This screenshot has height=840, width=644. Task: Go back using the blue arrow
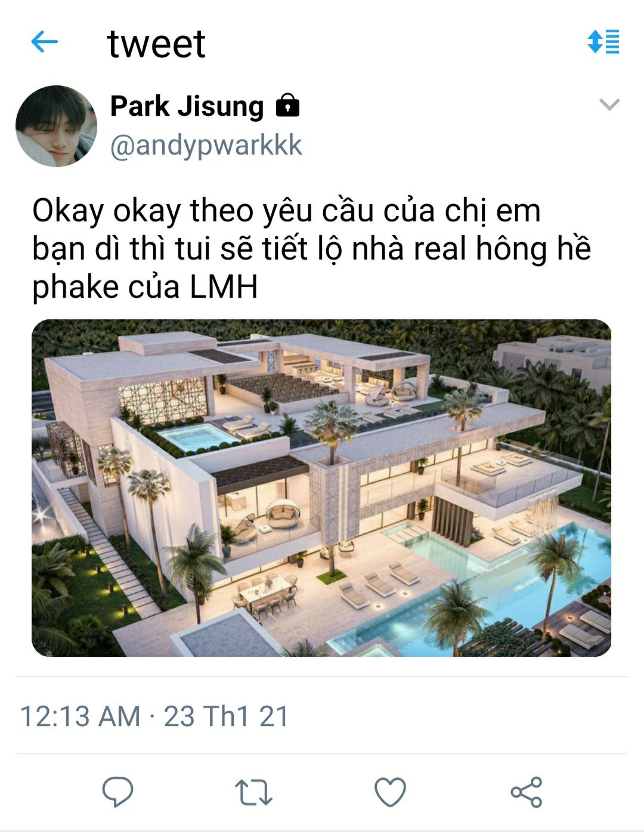[44, 42]
